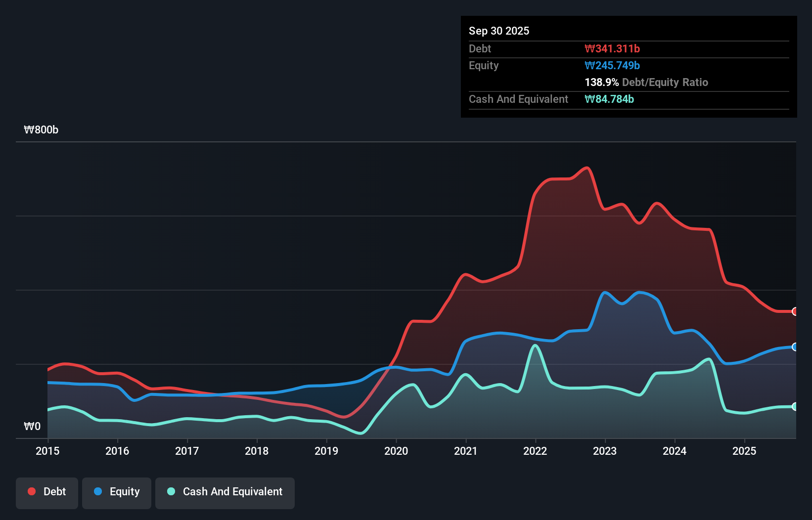
Task: Click the Sep 30 2025 tooltip header
Action: click(x=499, y=31)
